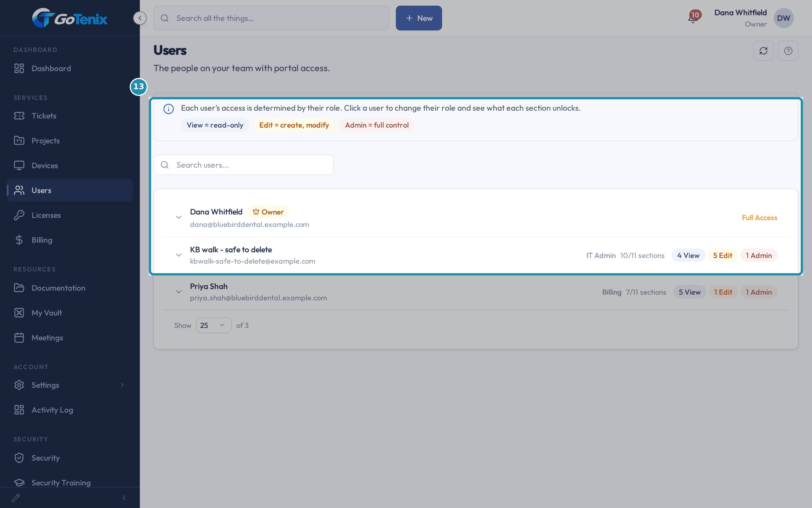Click the Search all the things field

click(271, 18)
